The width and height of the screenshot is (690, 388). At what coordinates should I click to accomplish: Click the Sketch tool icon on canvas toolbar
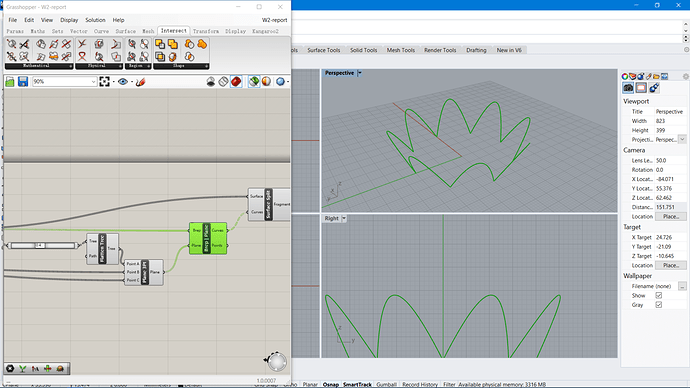pyautogui.click(x=140, y=81)
